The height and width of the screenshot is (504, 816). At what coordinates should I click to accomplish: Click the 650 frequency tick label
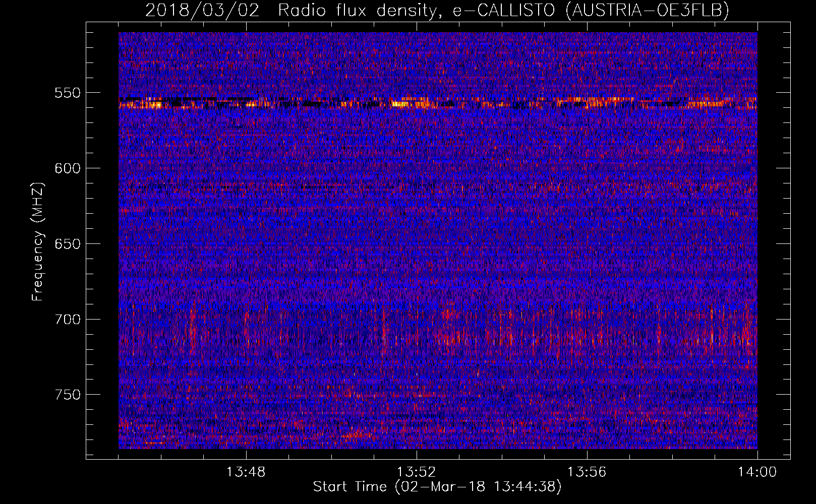point(68,244)
